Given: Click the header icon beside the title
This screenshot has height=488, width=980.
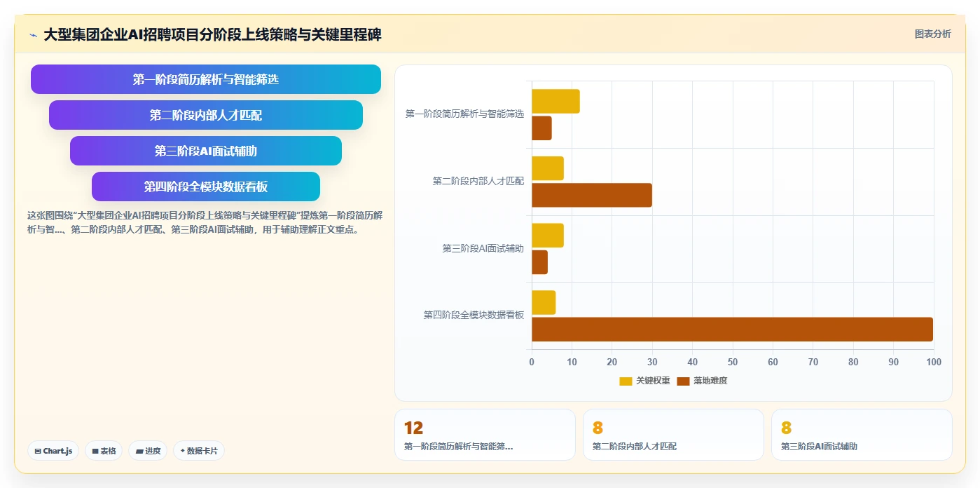Looking at the screenshot, I should pyautogui.click(x=33, y=34).
